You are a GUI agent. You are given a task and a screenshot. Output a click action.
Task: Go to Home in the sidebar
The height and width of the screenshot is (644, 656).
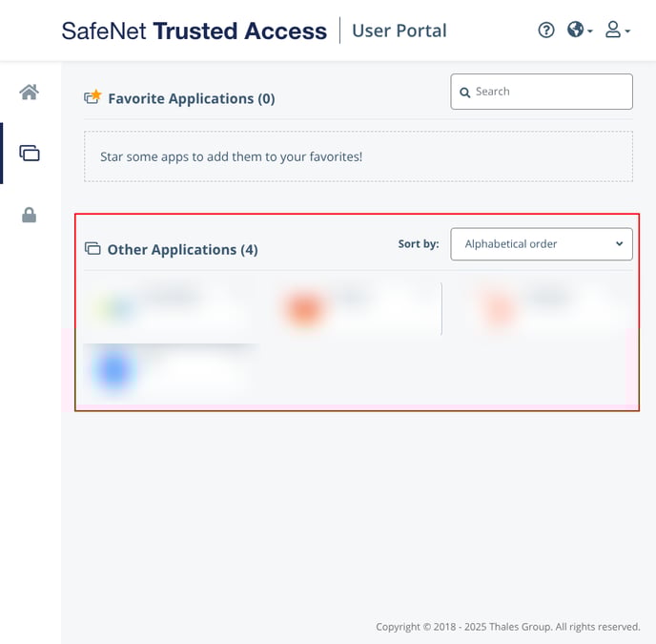coord(30,92)
